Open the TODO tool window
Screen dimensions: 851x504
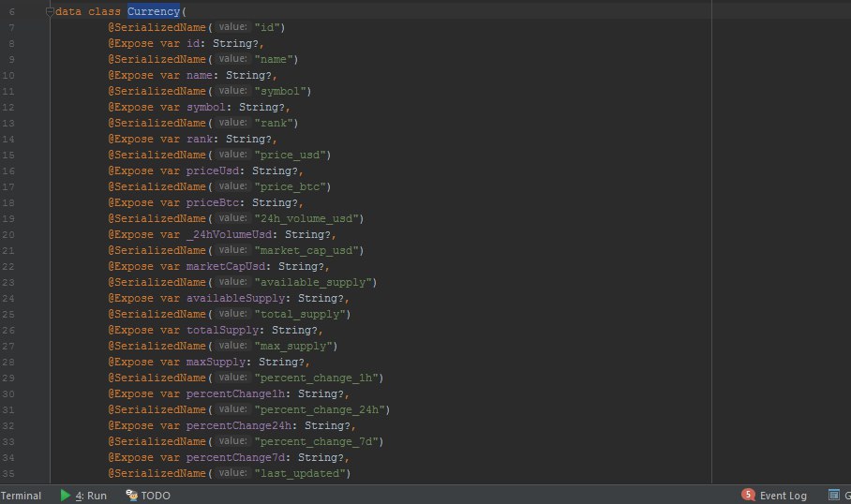tap(148, 496)
